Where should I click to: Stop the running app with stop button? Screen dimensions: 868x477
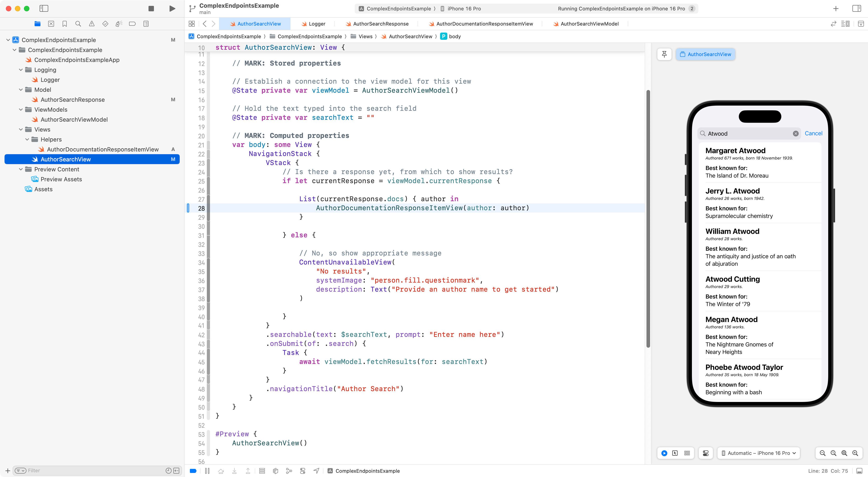(151, 8)
